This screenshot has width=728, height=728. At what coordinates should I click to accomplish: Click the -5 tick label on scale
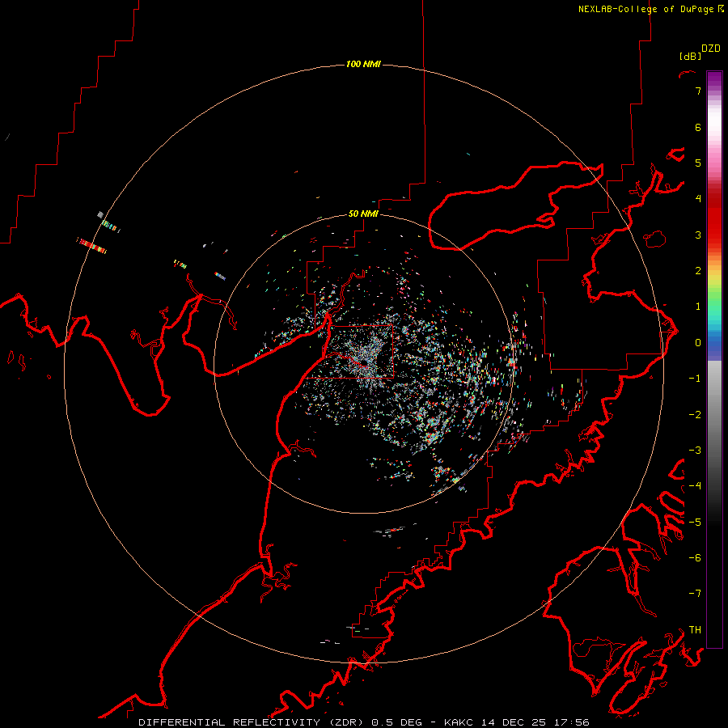pos(695,523)
